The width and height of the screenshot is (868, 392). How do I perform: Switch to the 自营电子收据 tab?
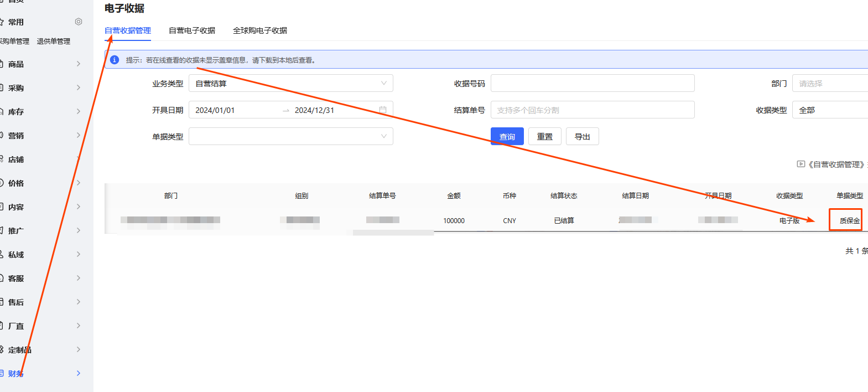[x=192, y=30]
